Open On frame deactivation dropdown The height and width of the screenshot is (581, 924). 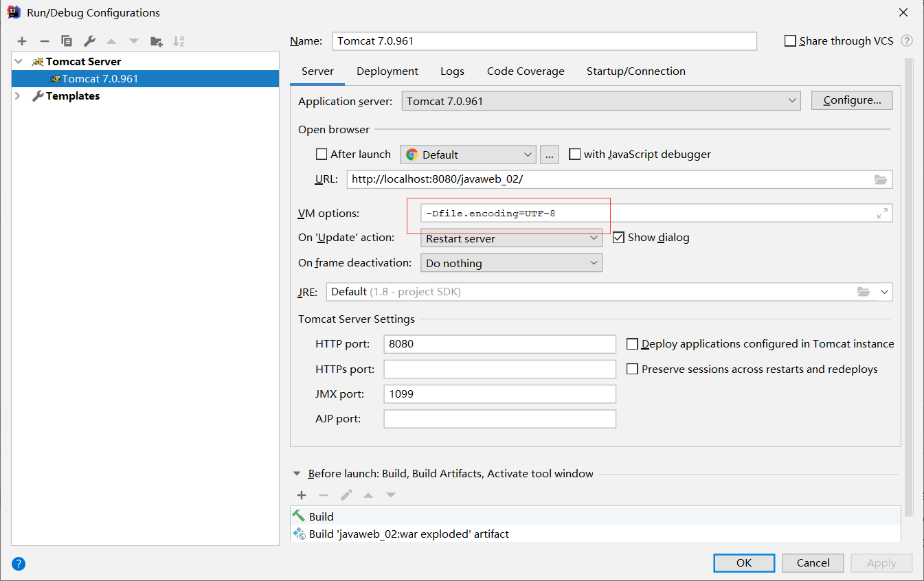point(511,263)
